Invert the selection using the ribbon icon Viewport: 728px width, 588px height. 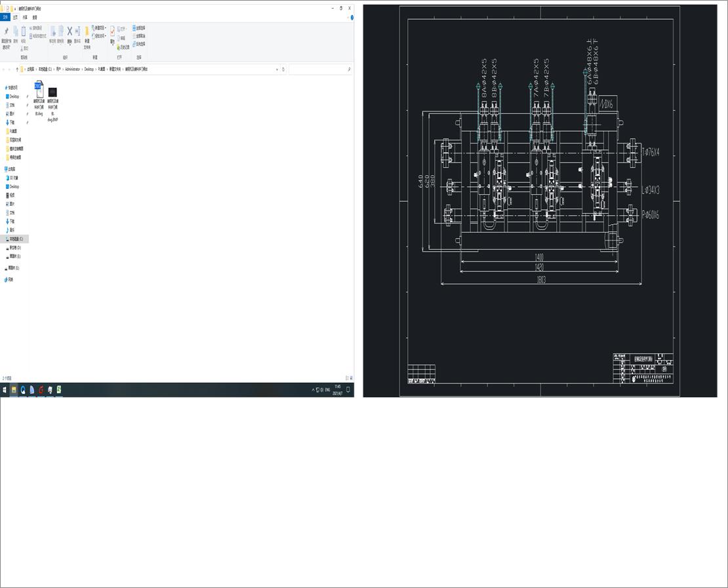(x=134, y=44)
